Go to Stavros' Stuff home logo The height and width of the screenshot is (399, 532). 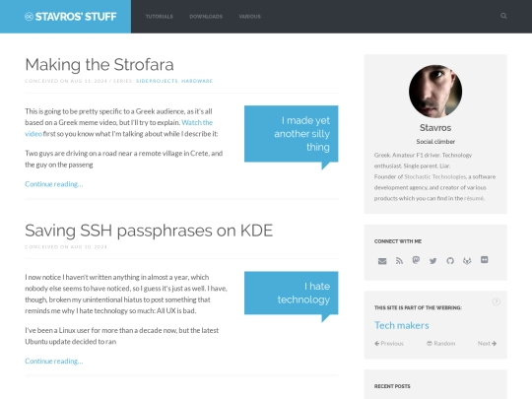pos(71,17)
